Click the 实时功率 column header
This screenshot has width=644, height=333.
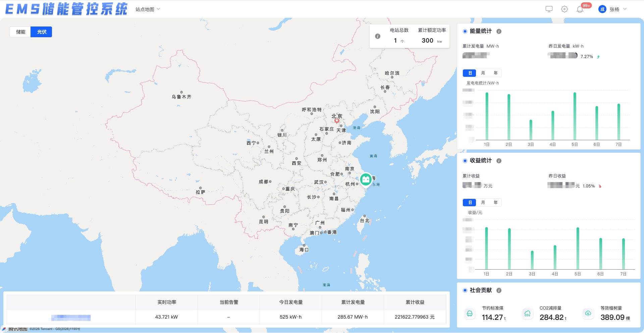167,302
